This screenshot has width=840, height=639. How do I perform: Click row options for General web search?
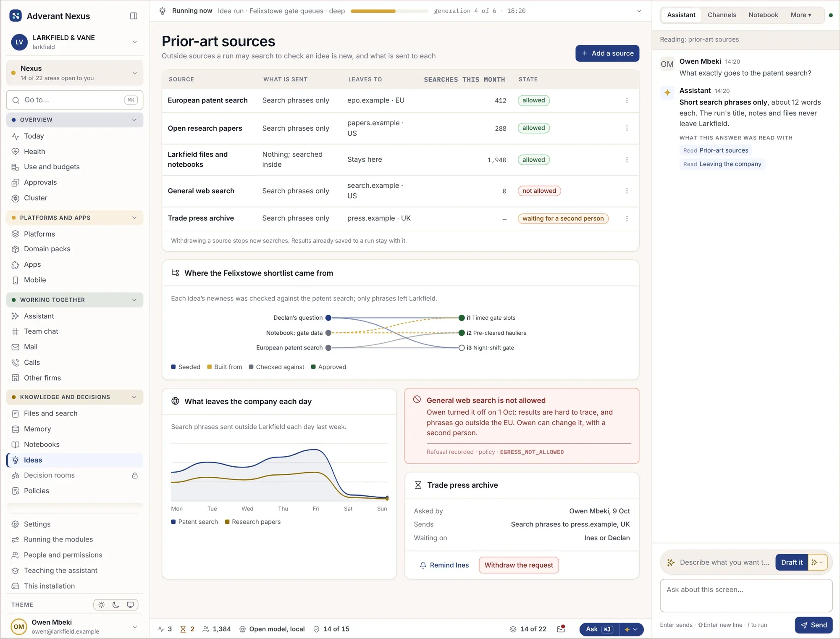(627, 191)
